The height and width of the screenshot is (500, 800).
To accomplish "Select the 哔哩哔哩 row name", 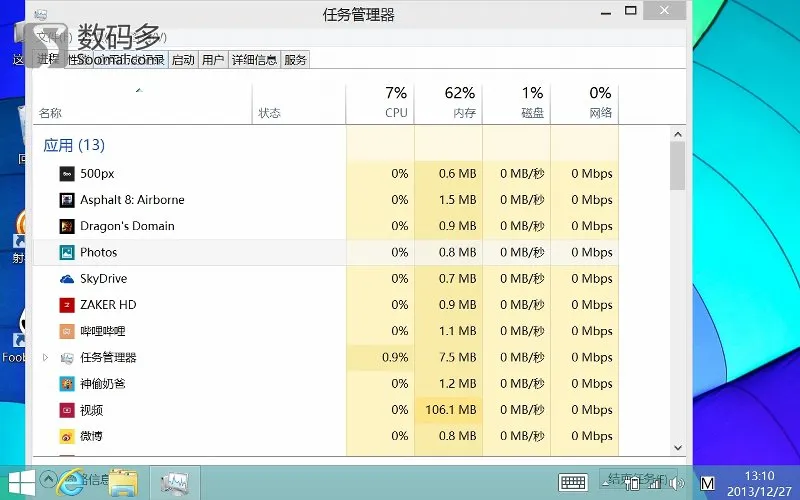I will point(103,331).
